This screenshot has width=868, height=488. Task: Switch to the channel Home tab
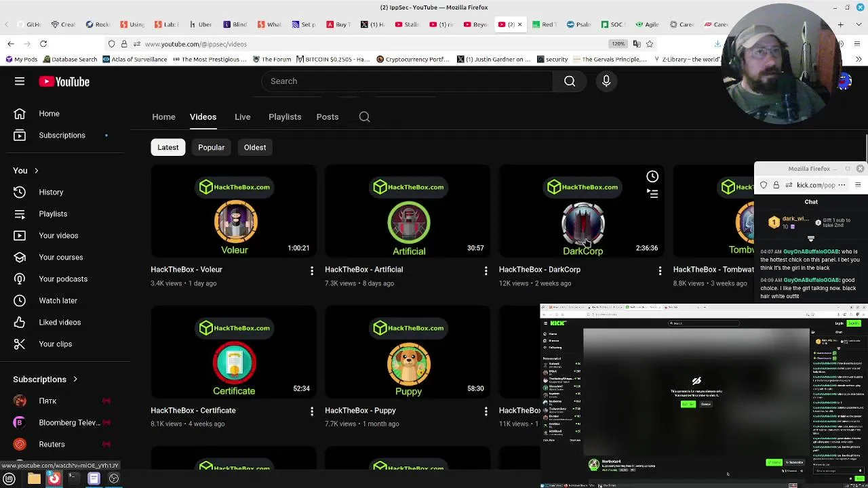coord(163,117)
